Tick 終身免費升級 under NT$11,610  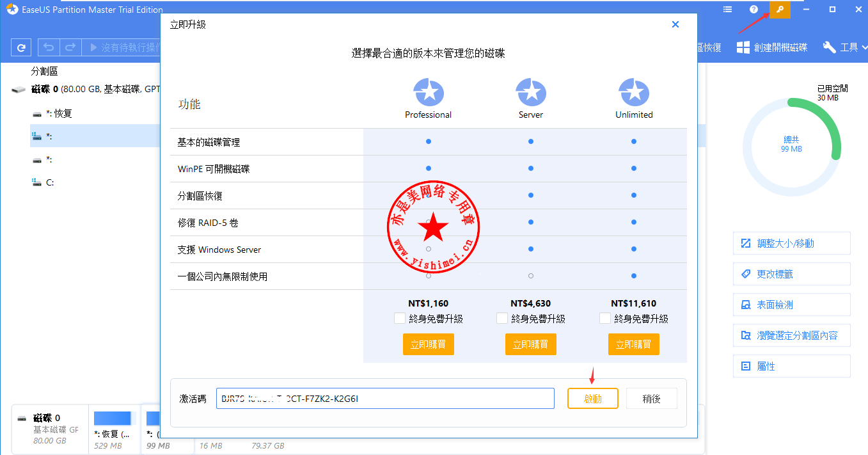click(x=604, y=318)
